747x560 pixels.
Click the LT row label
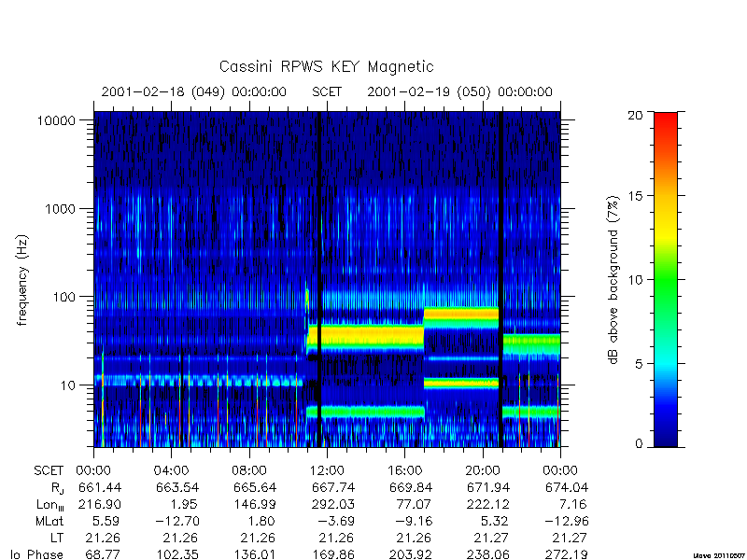click(x=57, y=539)
